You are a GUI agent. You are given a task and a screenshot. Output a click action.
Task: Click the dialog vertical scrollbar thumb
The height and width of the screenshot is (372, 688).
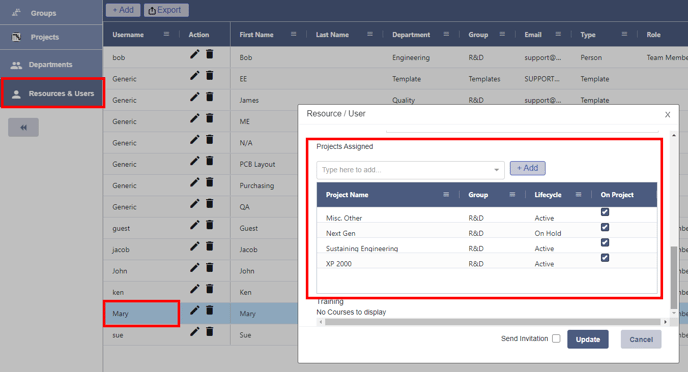[674, 277]
